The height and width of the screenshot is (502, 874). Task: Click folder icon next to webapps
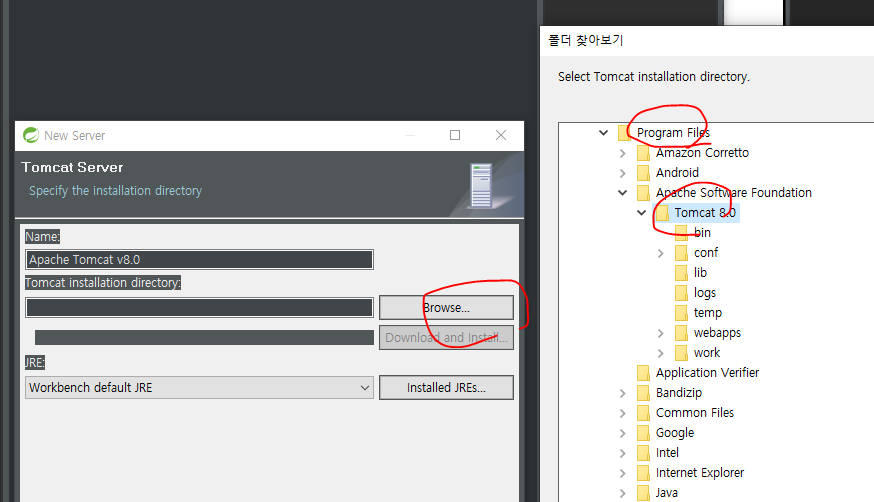(681, 333)
